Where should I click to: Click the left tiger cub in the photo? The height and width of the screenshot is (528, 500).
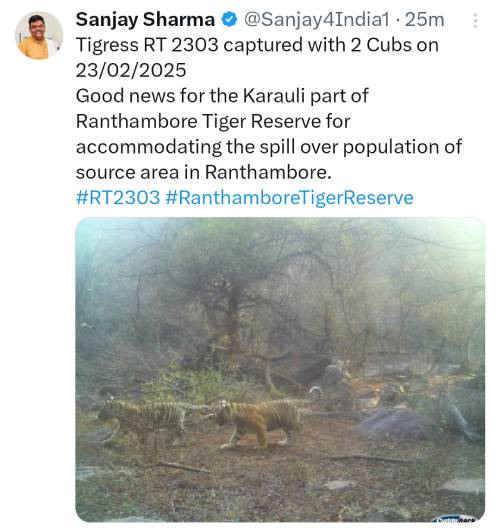coord(143,421)
